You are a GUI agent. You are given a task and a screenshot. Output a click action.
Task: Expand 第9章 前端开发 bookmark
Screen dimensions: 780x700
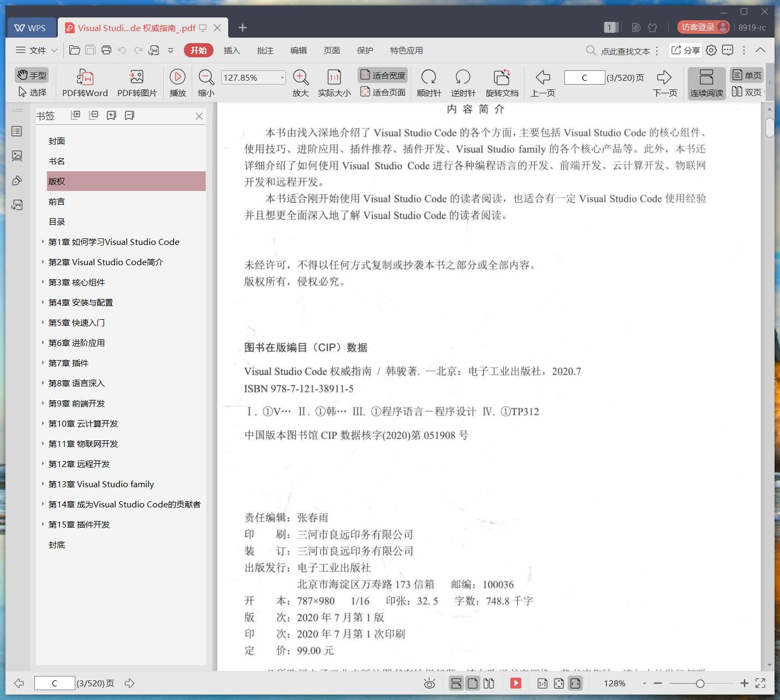click(43, 403)
